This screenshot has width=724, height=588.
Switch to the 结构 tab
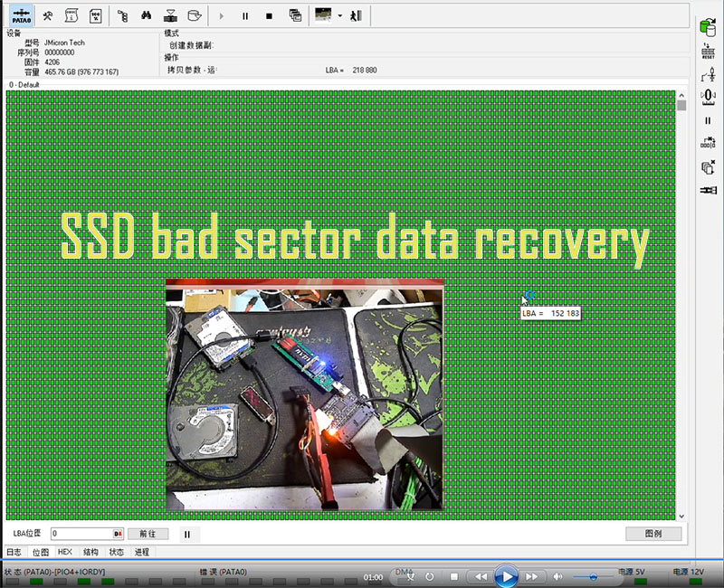90,552
